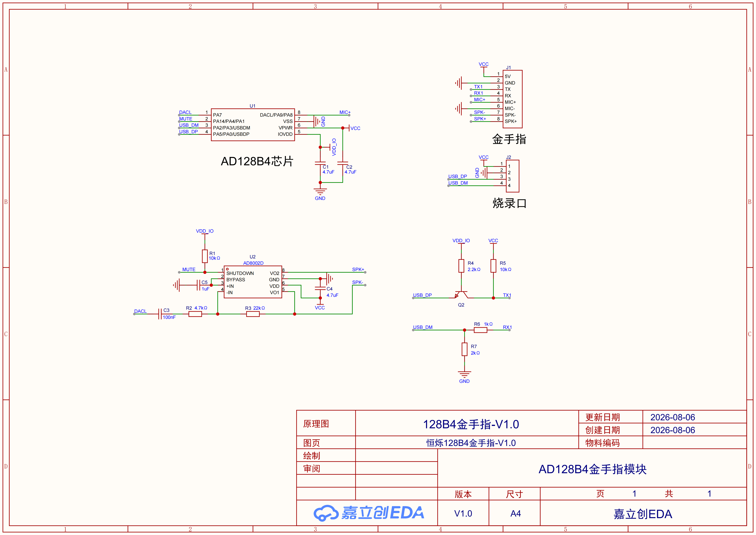Click the 'DACL' net label next to C3
The height and width of the screenshot is (535, 756).
click(x=140, y=311)
